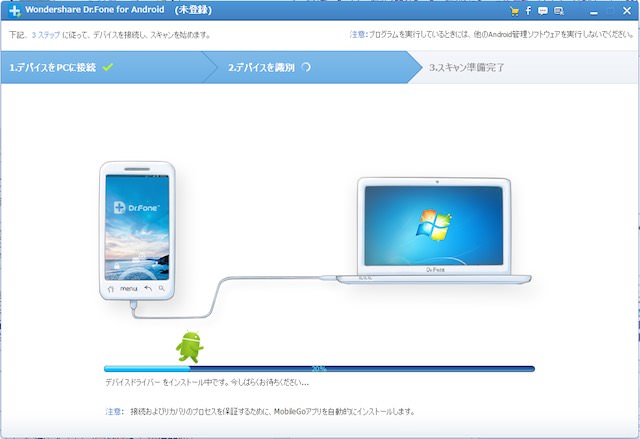
Task: Click the window title (未登録) text
Action: pyautogui.click(x=193, y=10)
